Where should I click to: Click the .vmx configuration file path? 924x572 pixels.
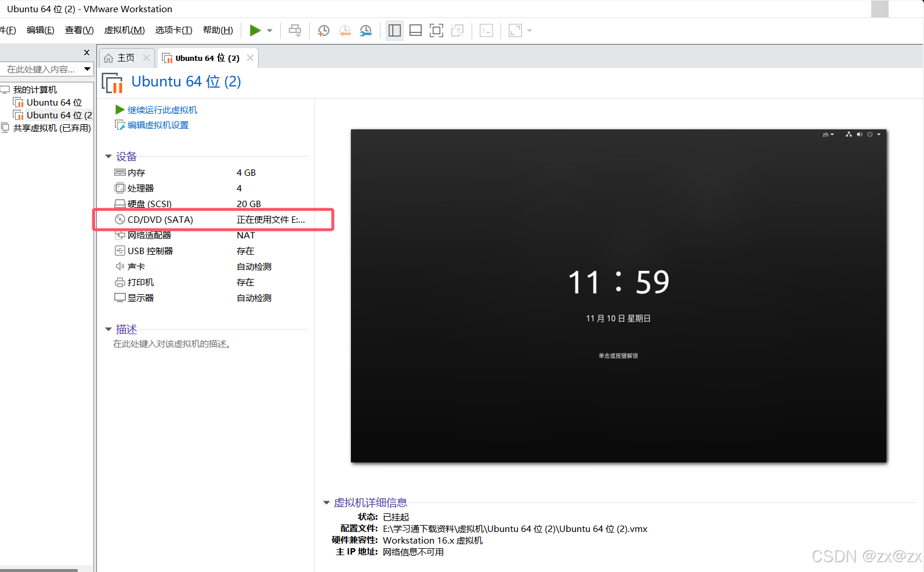coord(515,529)
